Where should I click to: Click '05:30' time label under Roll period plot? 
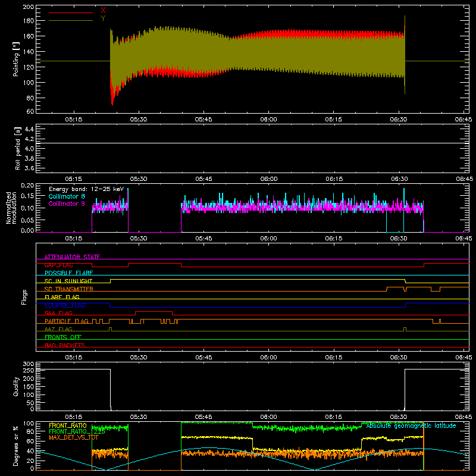tap(139, 179)
